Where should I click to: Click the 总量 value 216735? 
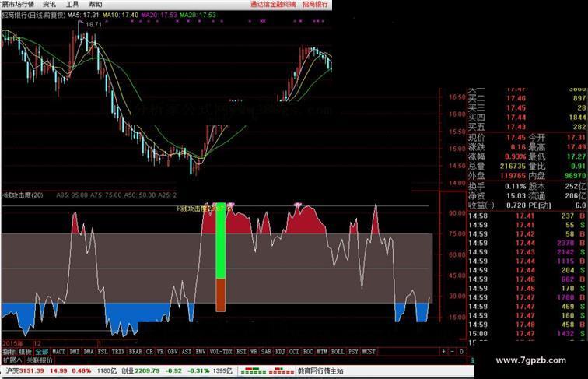pos(513,166)
